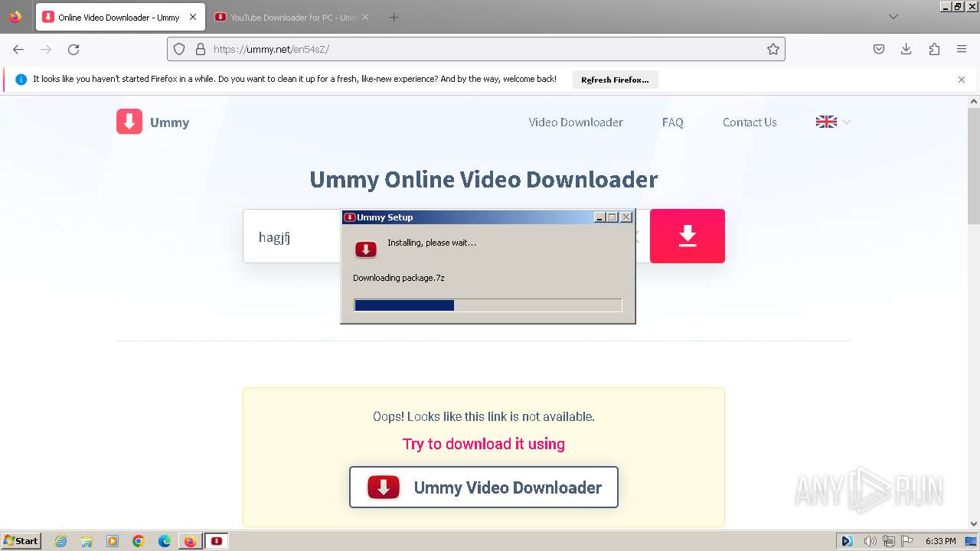Click the info icon in notification bar

[x=21, y=80]
